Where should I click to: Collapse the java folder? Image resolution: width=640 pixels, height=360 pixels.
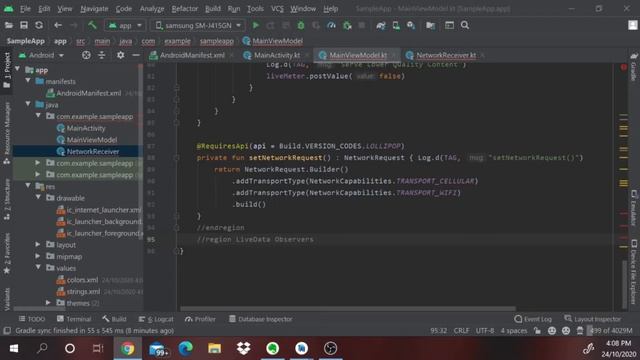pos(28,104)
